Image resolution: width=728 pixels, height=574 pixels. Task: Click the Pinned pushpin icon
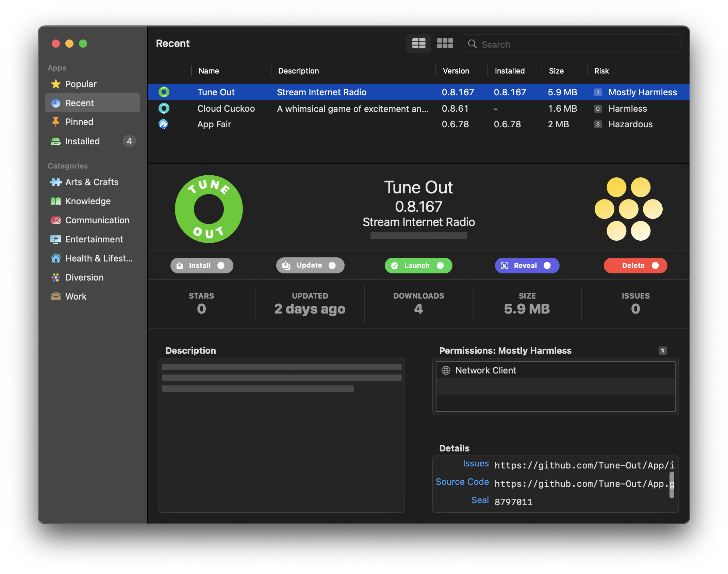tap(56, 122)
